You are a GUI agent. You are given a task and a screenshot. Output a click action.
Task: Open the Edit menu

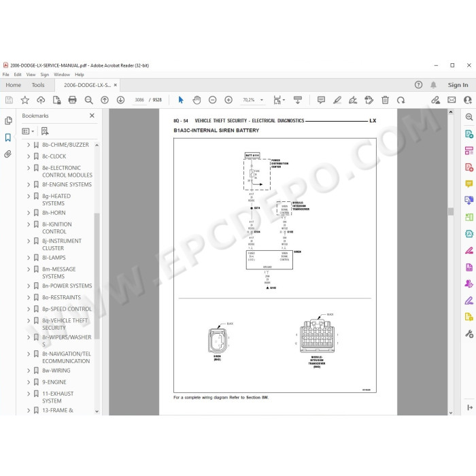coord(18,75)
